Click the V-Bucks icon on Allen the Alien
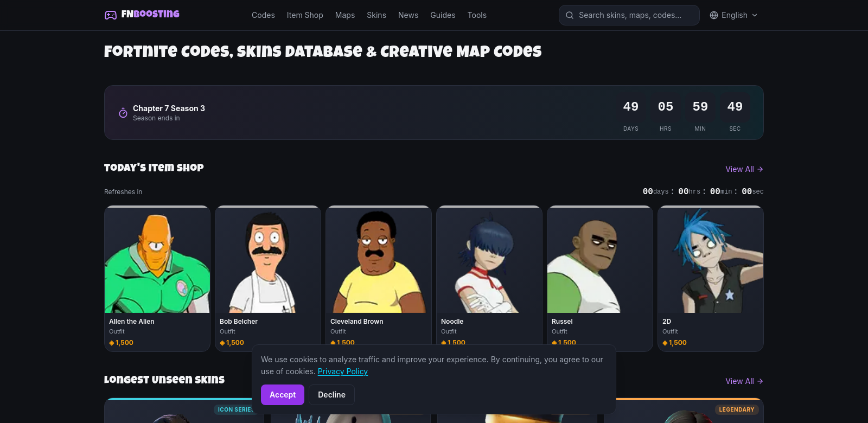The image size is (868, 423). tap(112, 343)
